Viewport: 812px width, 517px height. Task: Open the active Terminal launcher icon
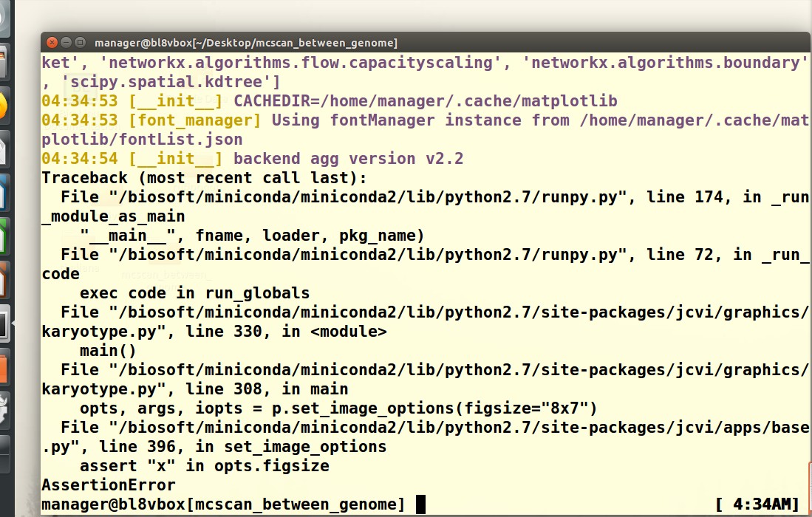(3, 323)
